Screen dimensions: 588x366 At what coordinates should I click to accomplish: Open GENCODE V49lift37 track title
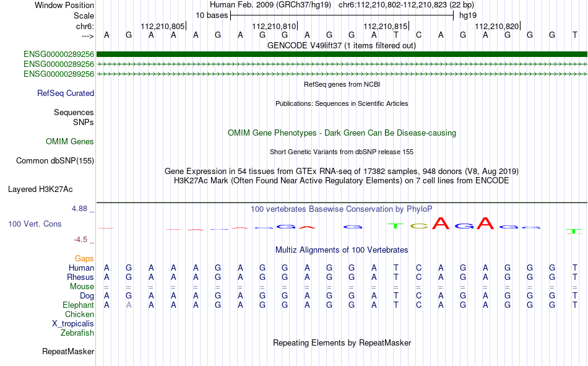pyautogui.click(x=342, y=45)
